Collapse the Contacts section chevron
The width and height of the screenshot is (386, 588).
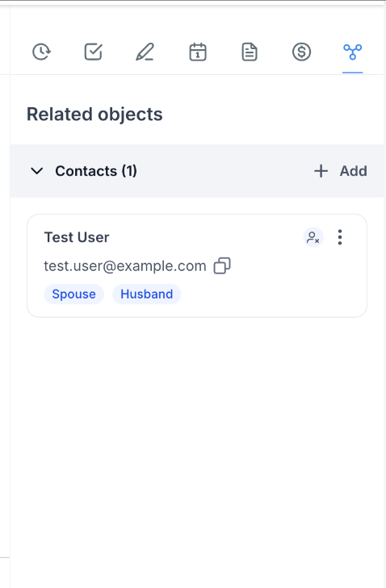[37, 171]
